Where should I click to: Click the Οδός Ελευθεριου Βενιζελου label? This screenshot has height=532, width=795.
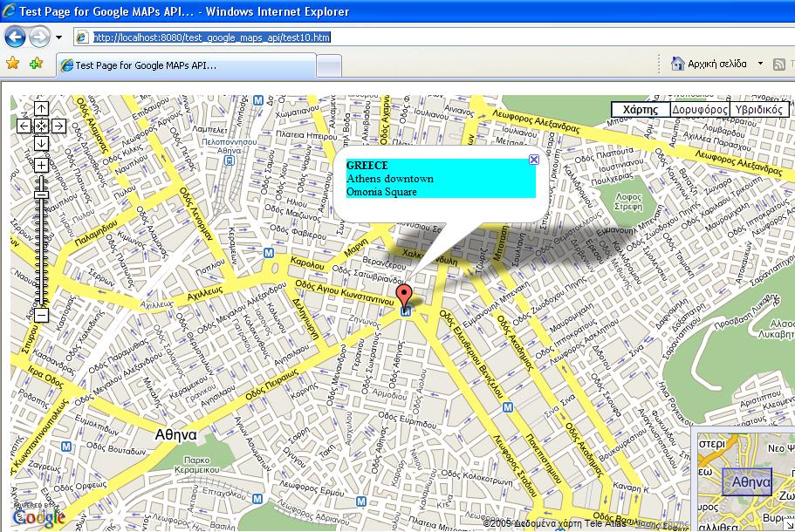pos(471,352)
